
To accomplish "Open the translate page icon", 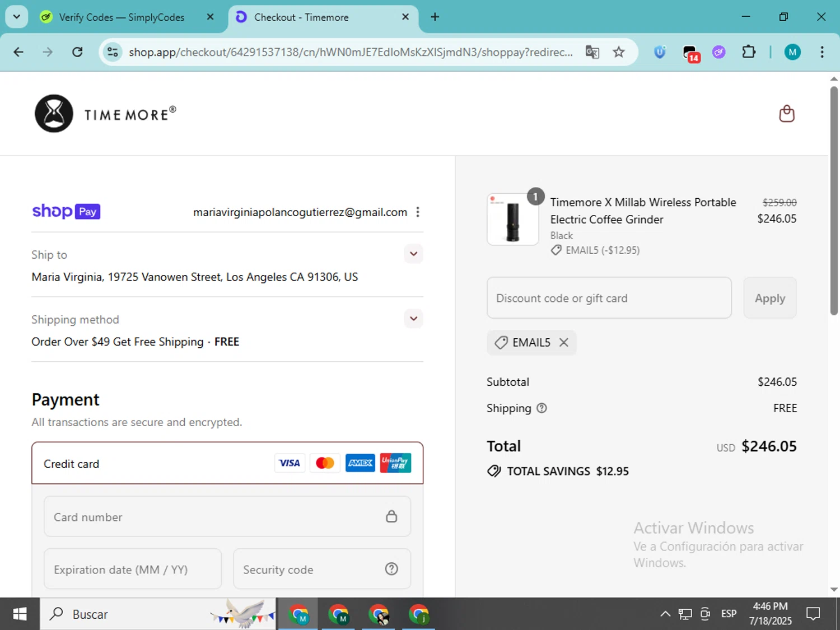I will click(592, 52).
